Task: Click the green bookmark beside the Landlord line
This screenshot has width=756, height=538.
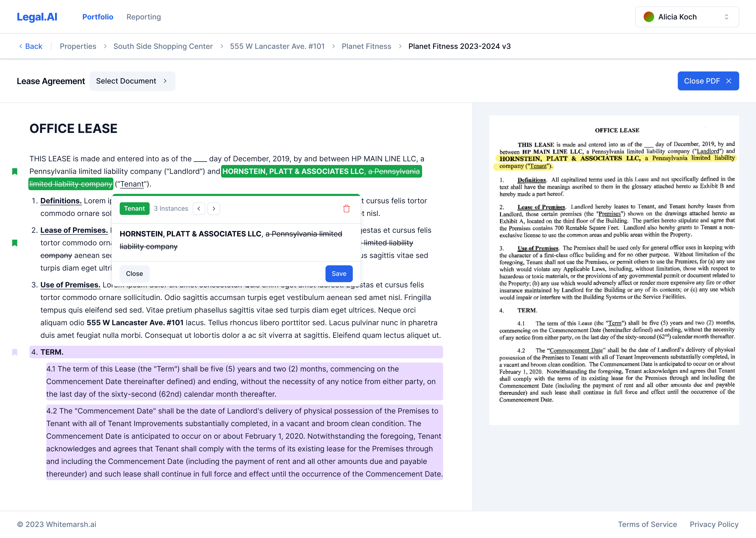Action: coord(14,172)
